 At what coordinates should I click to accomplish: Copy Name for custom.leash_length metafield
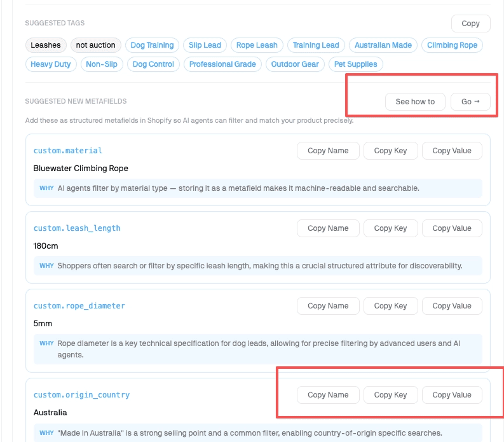[x=328, y=228]
